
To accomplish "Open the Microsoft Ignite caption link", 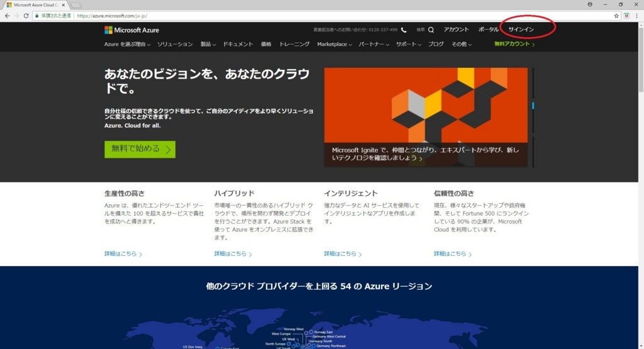I will (x=425, y=154).
